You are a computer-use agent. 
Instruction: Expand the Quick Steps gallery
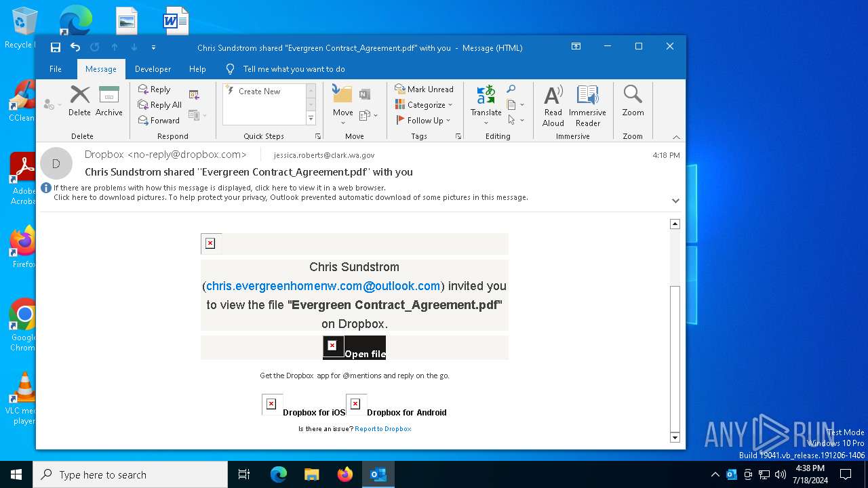coord(311,119)
